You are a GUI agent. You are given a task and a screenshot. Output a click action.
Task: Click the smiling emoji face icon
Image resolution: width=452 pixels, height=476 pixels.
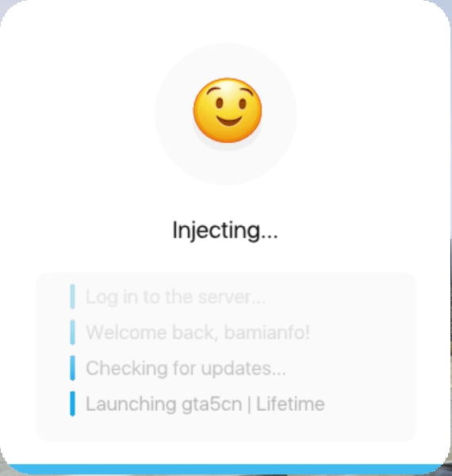coord(228,110)
